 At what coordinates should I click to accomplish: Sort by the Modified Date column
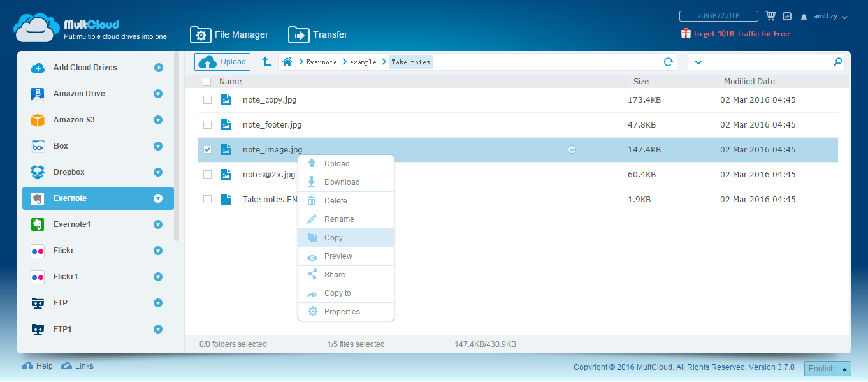749,82
